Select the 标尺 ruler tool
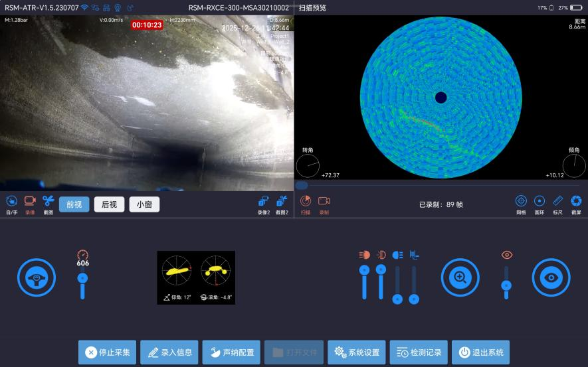This screenshot has width=588, height=367. click(558, 201)
